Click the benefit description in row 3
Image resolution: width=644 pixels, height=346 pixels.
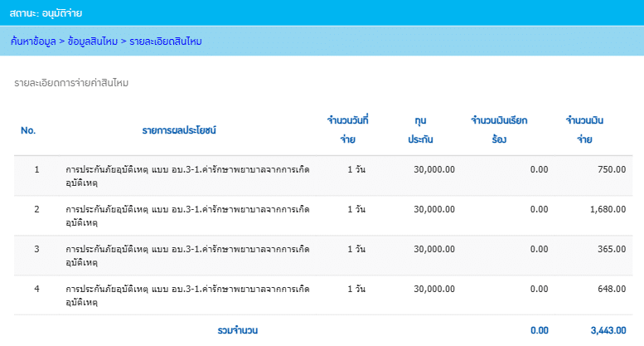pyautogui.click(x=187, y=256)
